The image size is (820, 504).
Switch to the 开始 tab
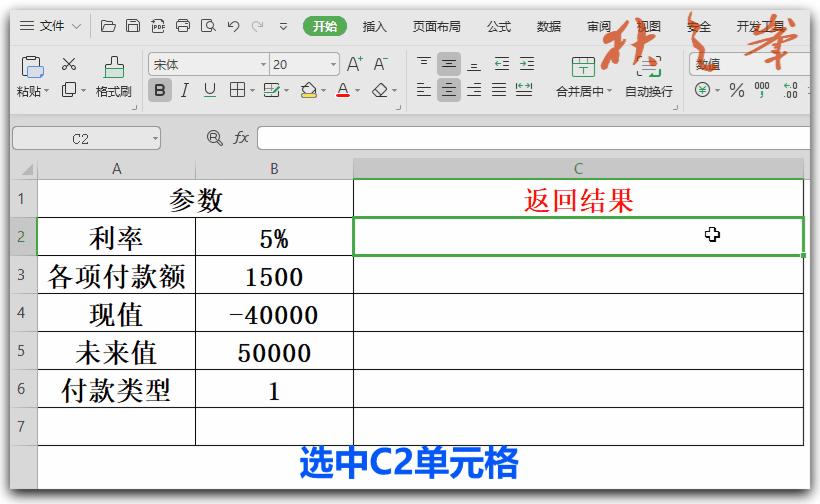pos(325,26)
